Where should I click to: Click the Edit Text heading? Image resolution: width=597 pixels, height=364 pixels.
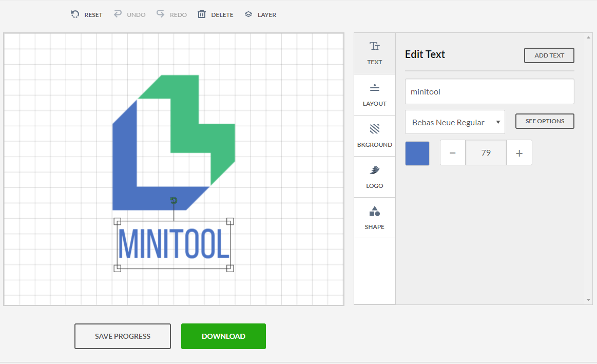click(x=425, y=54)
